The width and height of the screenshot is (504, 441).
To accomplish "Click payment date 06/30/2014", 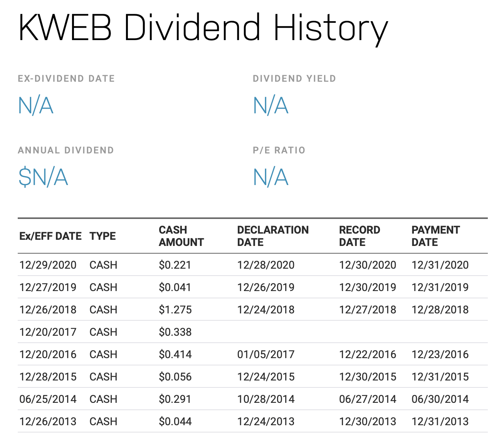I will click(440, 399).
